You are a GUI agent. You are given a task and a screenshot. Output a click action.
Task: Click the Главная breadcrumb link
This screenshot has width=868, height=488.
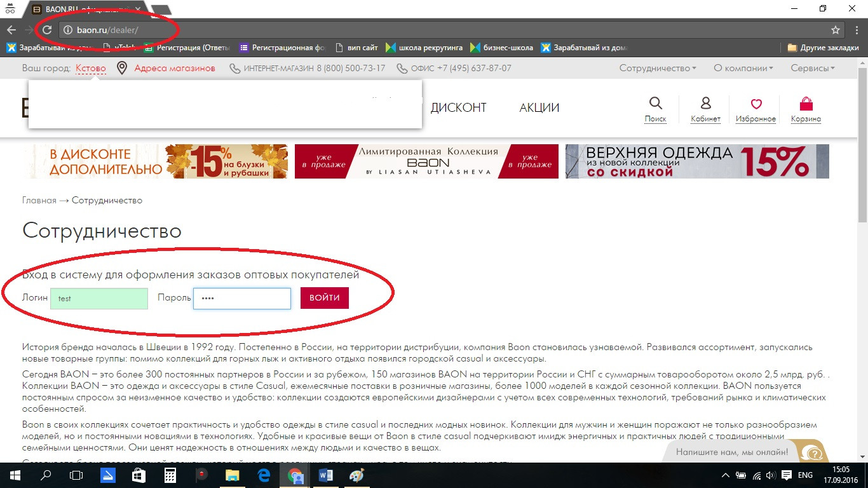39,200
